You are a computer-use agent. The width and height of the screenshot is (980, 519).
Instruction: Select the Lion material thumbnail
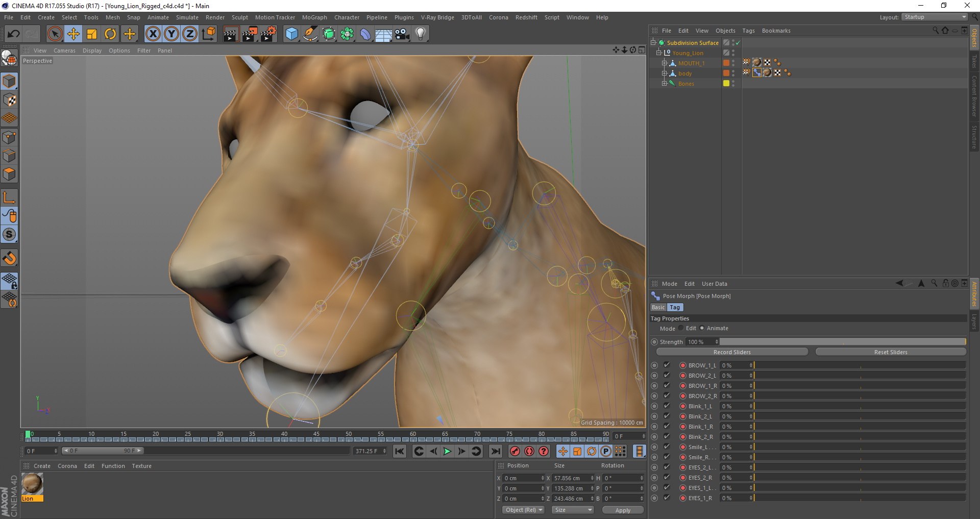[32, 484]
